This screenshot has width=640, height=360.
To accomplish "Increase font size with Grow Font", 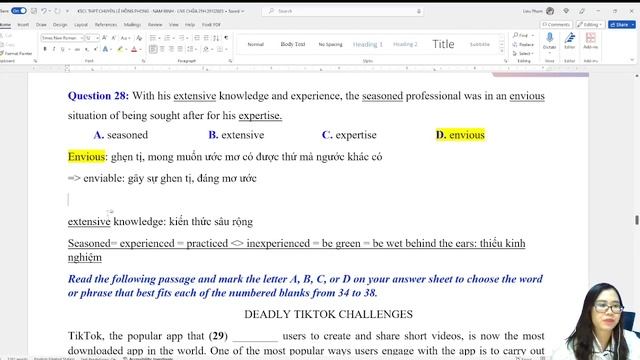I will (104, 38).
